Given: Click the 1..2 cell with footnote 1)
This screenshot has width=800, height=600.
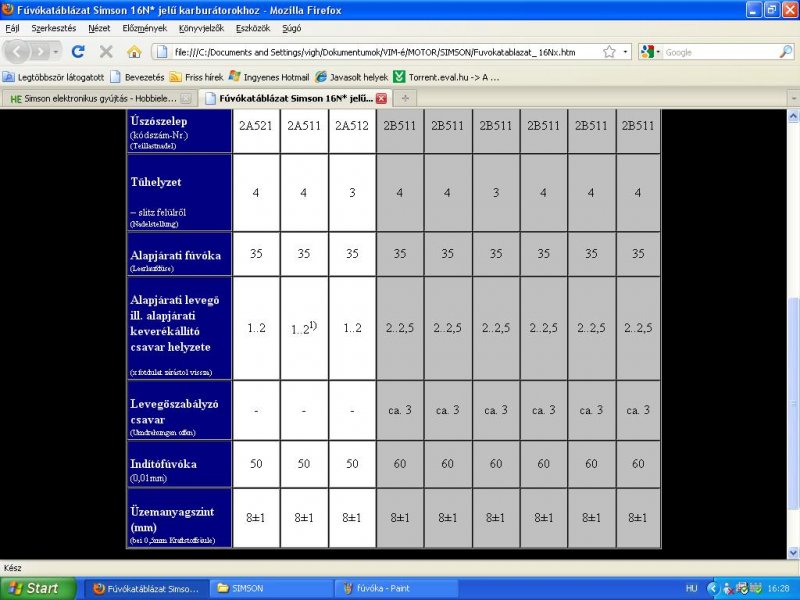Looking at the screenshot, I should click(x=304, y=328).
